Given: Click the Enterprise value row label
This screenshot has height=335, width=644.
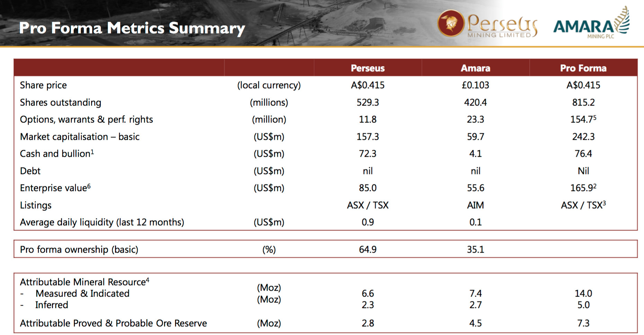Looking at the screenshot, I should coord(55,188).
